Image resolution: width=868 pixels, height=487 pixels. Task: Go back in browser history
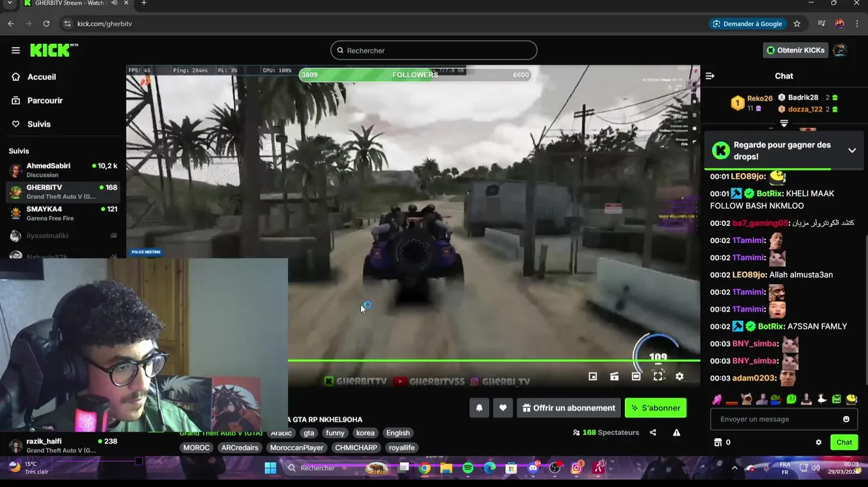11,24
